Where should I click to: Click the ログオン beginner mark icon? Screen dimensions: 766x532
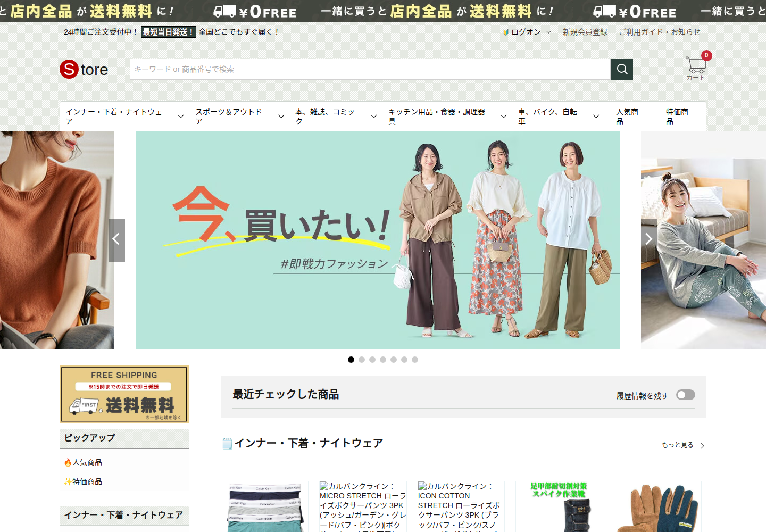click(x=506, y=32)
